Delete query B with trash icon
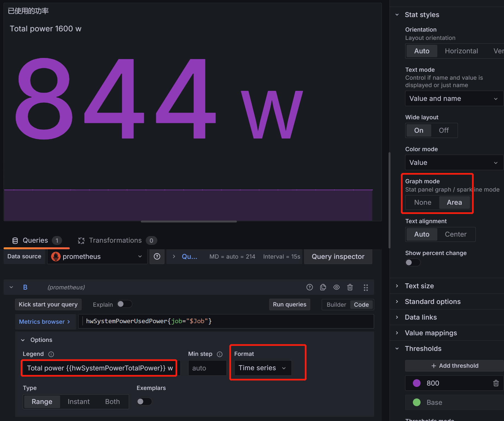This screenshot has height=421, width=504. pyautogui.click(x=350, y=287)
